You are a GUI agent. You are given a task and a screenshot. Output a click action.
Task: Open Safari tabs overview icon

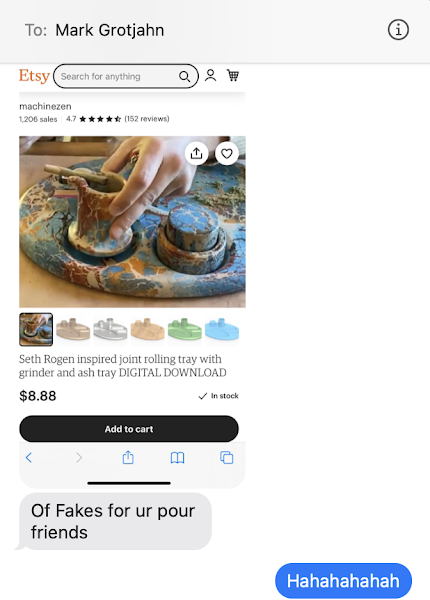(x=226, y=457)
